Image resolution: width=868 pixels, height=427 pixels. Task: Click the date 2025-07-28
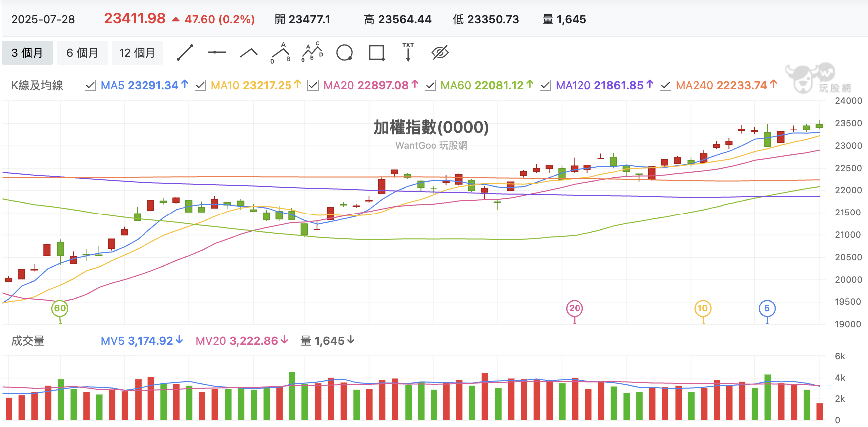point(43,19)
